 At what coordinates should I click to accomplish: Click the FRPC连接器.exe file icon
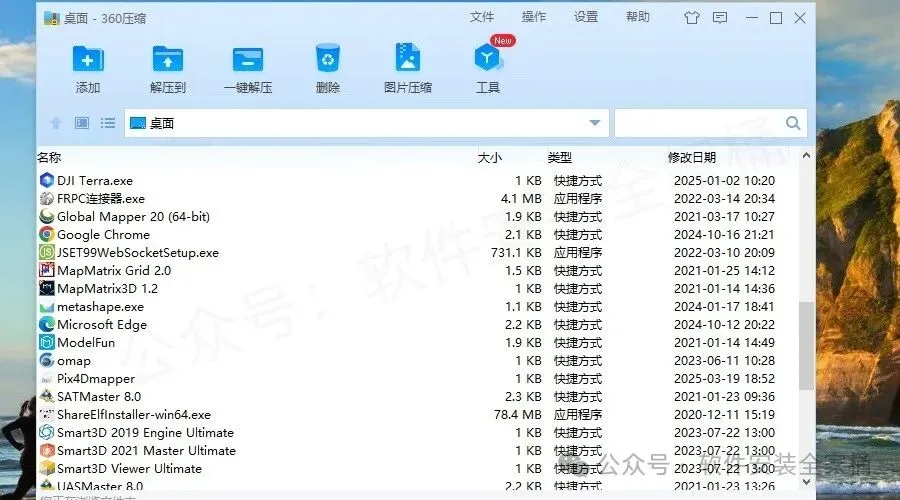click(x=46, y=199)
